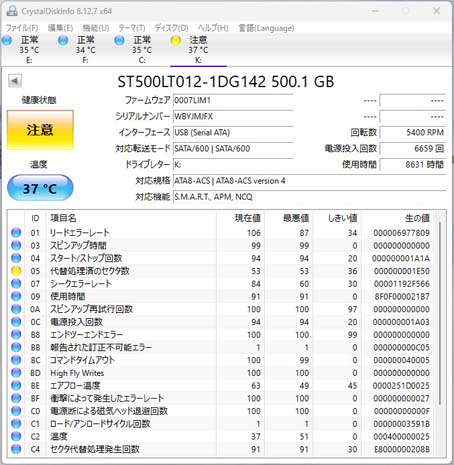Click the blue status icon for ID 03

(x=16, y=245)
